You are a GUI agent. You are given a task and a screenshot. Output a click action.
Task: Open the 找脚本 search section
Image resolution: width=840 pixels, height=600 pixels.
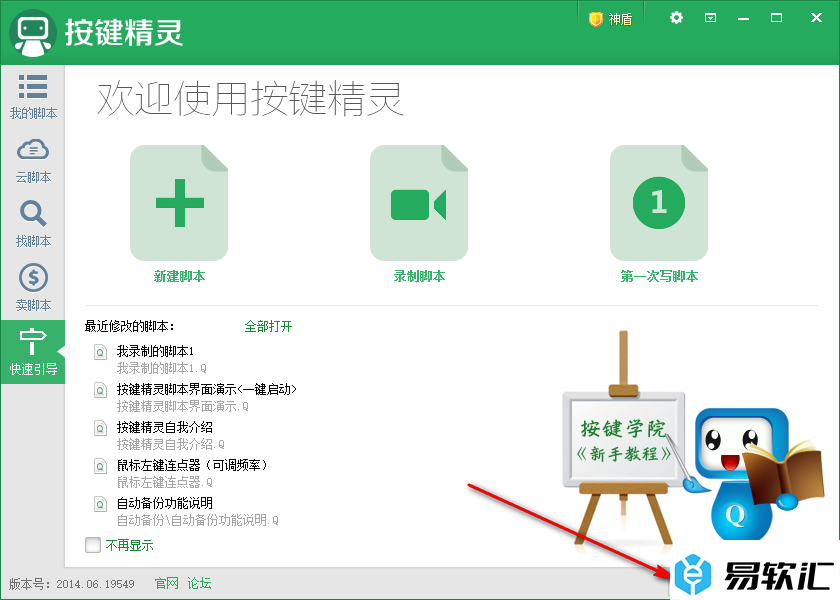[33, 224]
